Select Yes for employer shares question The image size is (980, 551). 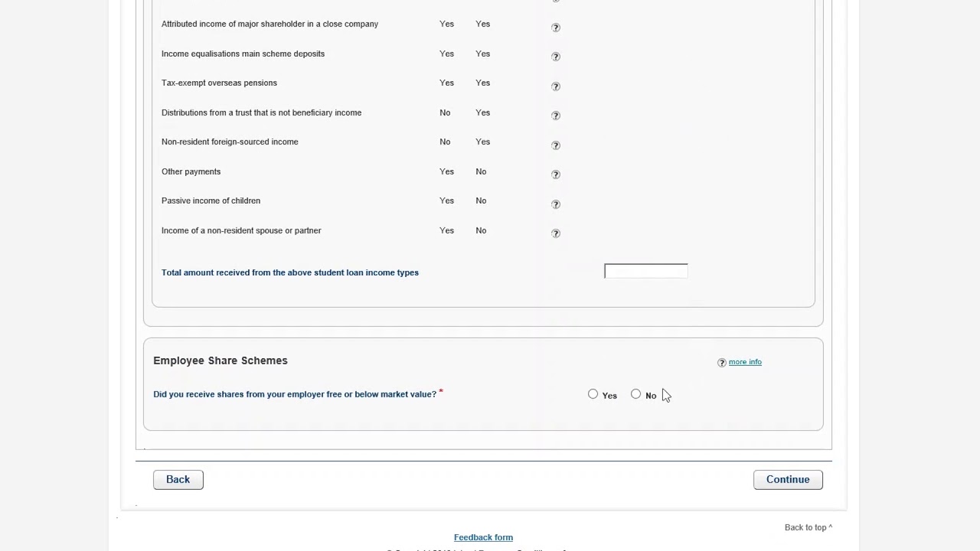tap(593, 394)
